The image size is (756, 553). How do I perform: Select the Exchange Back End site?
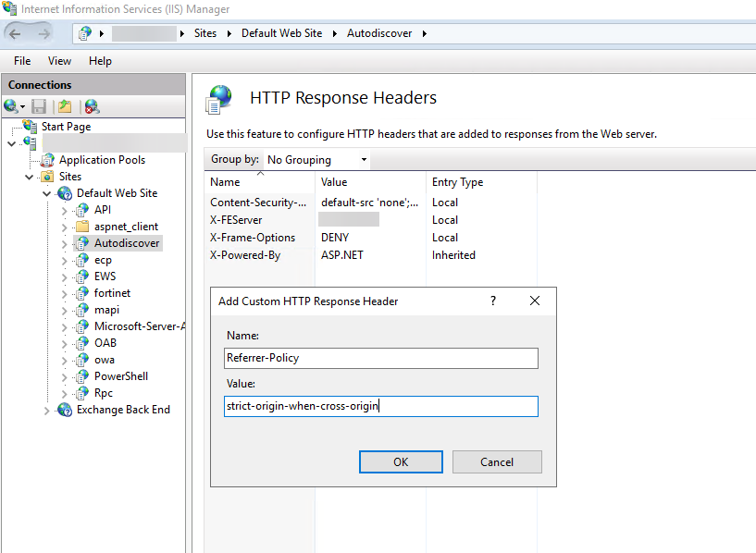pyautogui.click(x=122, y=410)
